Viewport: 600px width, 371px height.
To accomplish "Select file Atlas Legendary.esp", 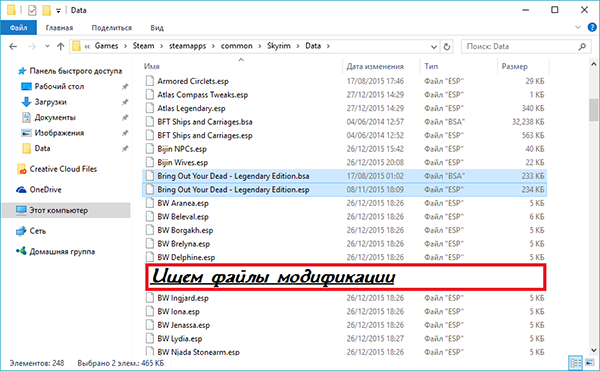I will tap(191, 109).
